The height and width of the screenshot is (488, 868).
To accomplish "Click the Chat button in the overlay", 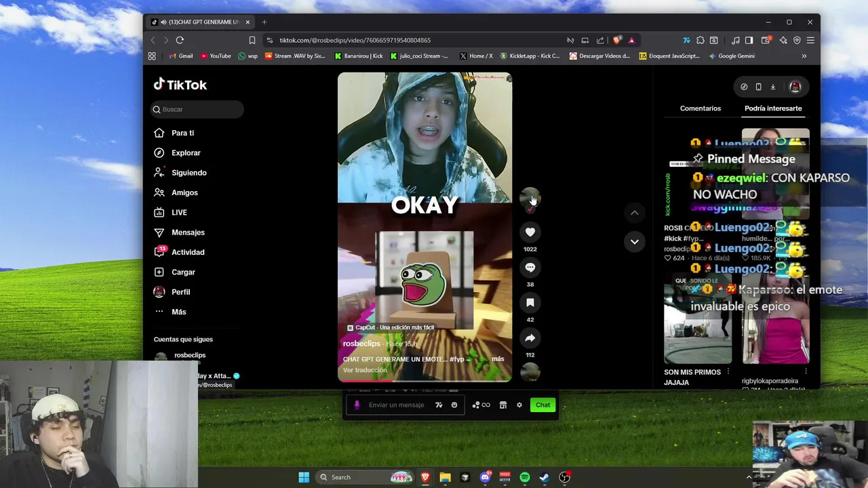I will pyautogui.click(x=542, y=405).
